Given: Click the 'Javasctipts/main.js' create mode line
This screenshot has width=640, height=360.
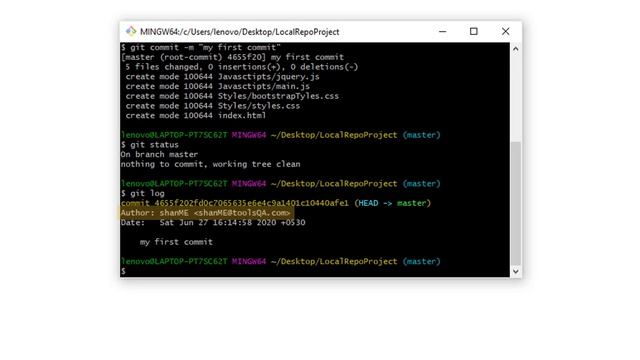Looking at the screenshot, I should click(x=218, y=87).
